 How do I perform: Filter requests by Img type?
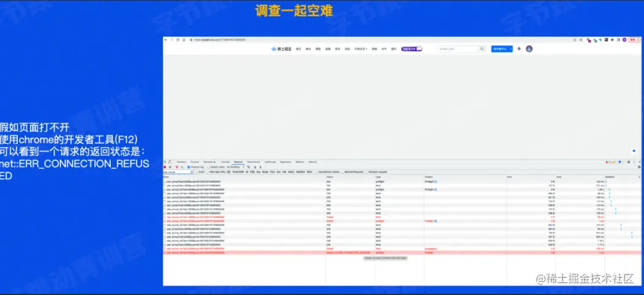point(258,172)
